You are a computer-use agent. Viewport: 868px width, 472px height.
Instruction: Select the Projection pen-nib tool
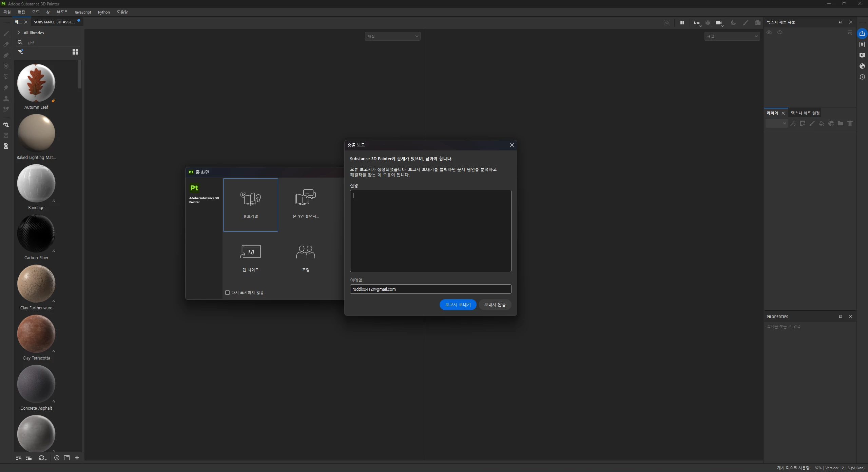[x=6, y=55]
